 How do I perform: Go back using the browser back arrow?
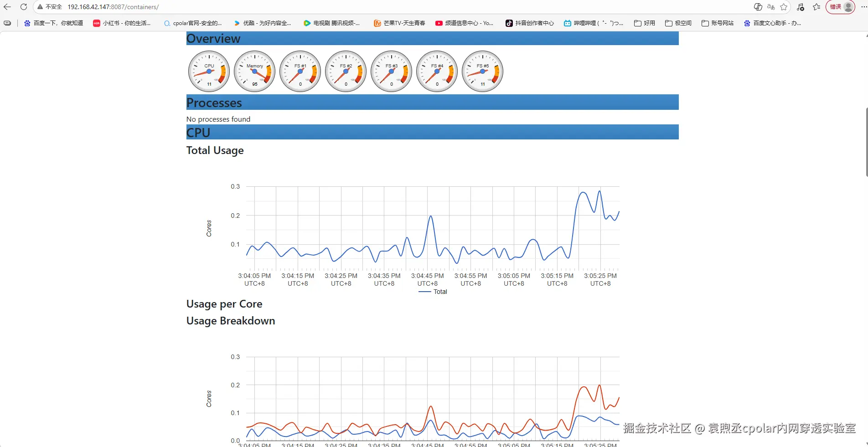click(x=7, y=7)
